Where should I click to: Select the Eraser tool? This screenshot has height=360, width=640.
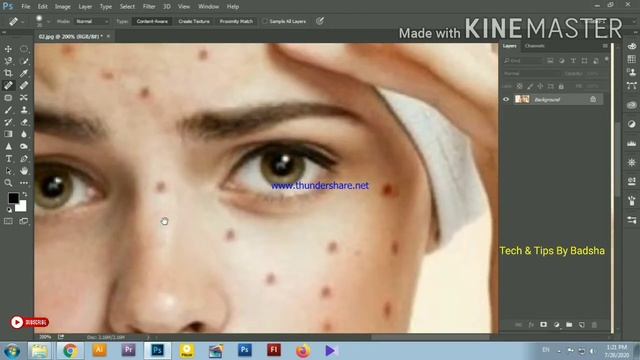(x=24, y=122)
